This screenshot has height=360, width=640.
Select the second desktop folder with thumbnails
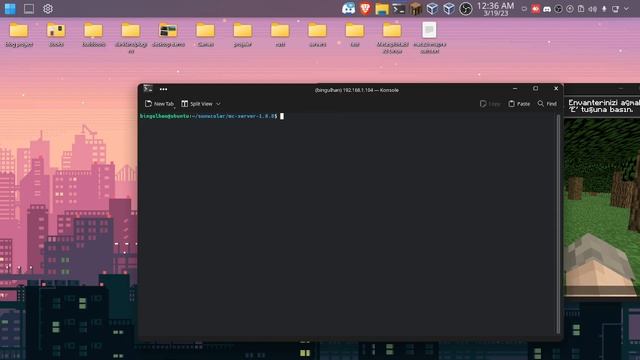point(56,35)
